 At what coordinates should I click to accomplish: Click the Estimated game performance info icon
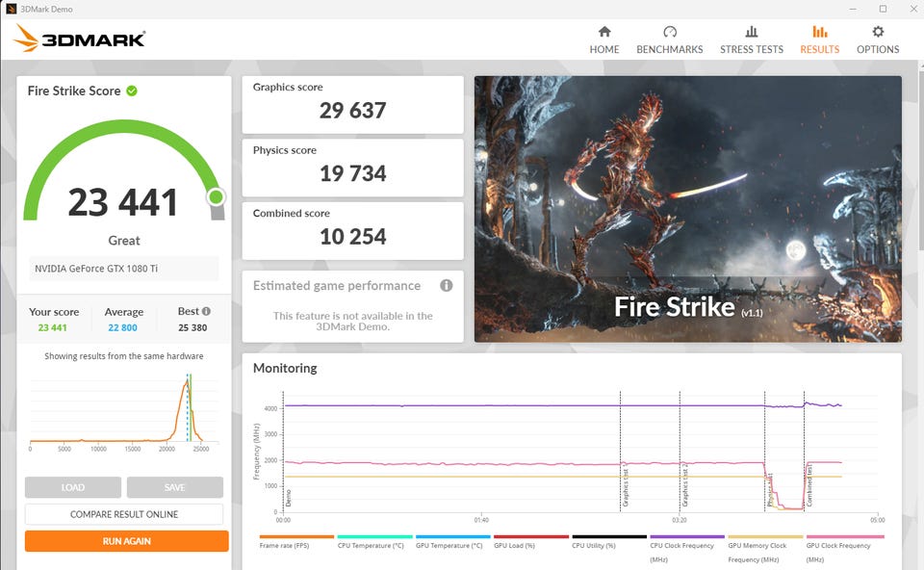coord(447,286)
